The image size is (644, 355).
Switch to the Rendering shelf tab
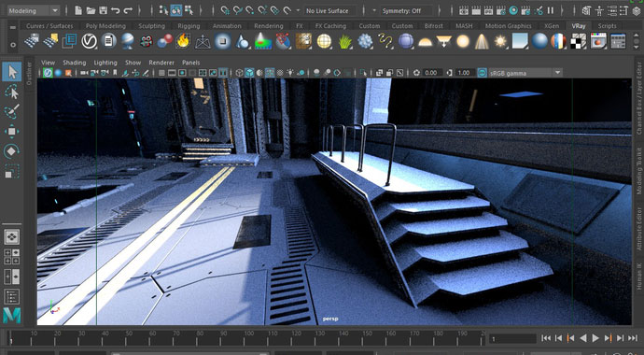click(269, 26)
